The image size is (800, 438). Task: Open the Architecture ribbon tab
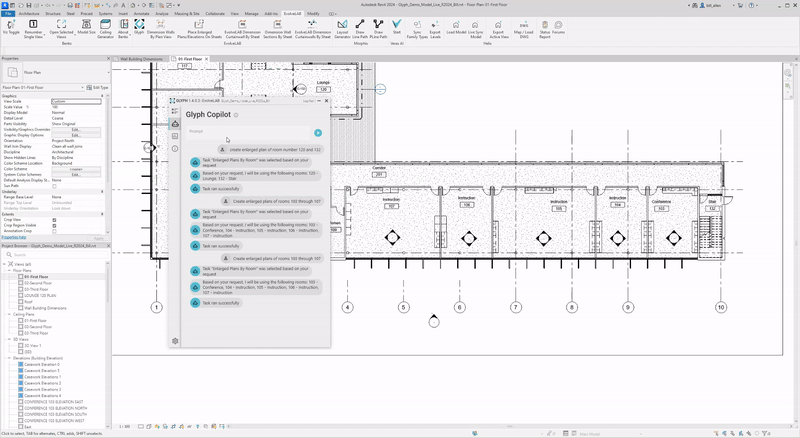click(x=29, y=14)
